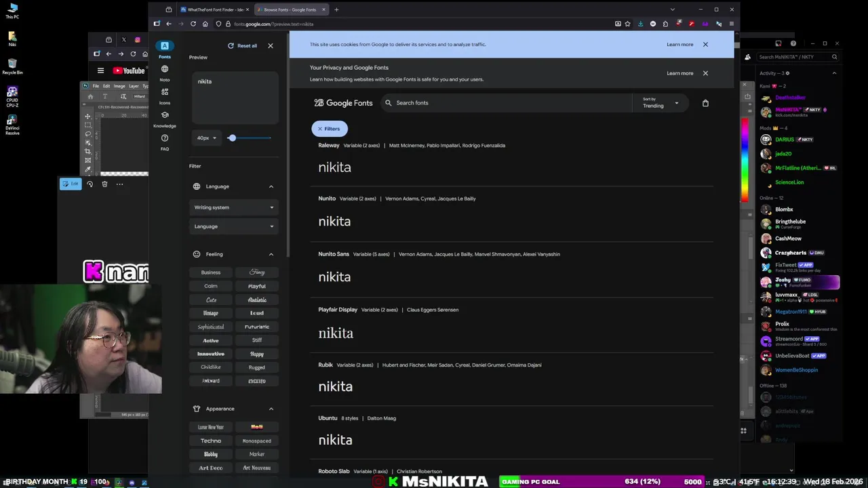The width and height of the screenshot is (868, 488).
Task: Toggle the Lunar New Year appearance filter
Action: pos(211,427)
